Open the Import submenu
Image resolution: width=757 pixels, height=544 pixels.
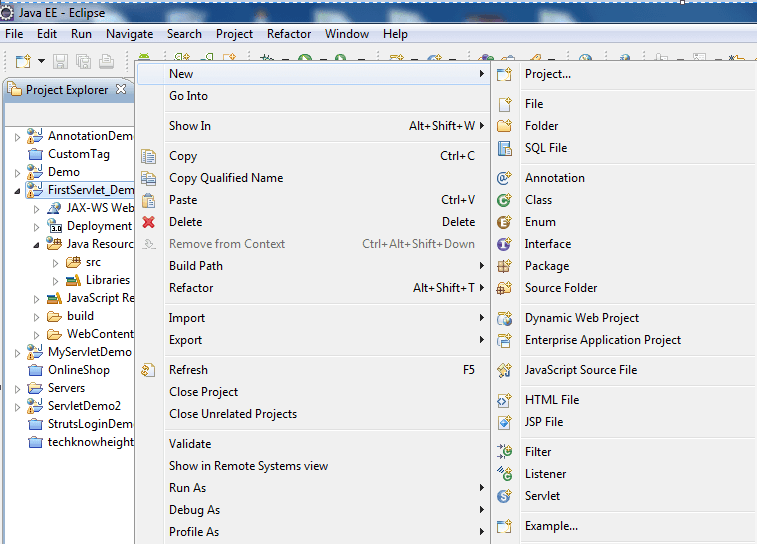click(x=314, y=318)
